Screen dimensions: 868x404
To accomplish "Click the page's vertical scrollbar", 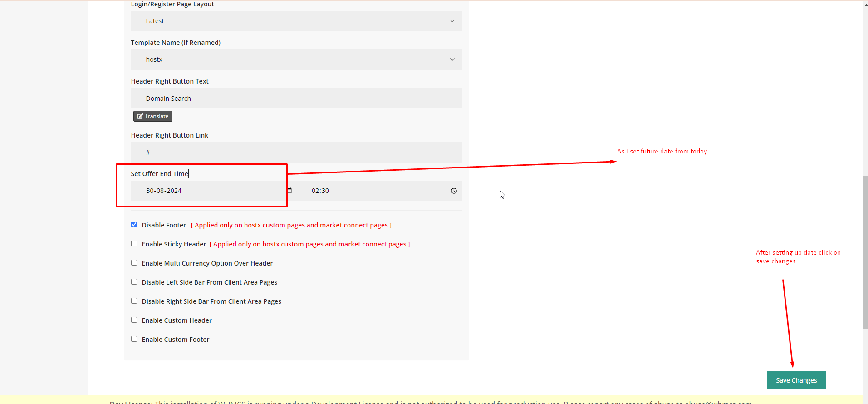I will [865, 252].
